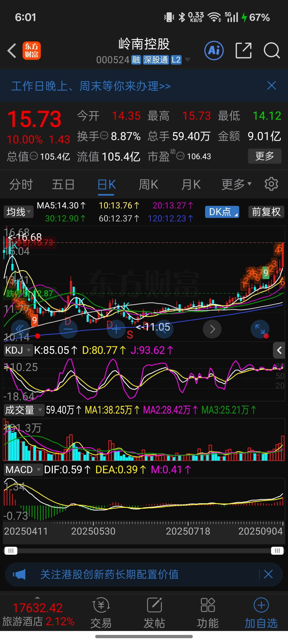This screenshot has height=644, width=288.
Task: Expand the stock code dropdown triangle
Action: coord(187,60)
